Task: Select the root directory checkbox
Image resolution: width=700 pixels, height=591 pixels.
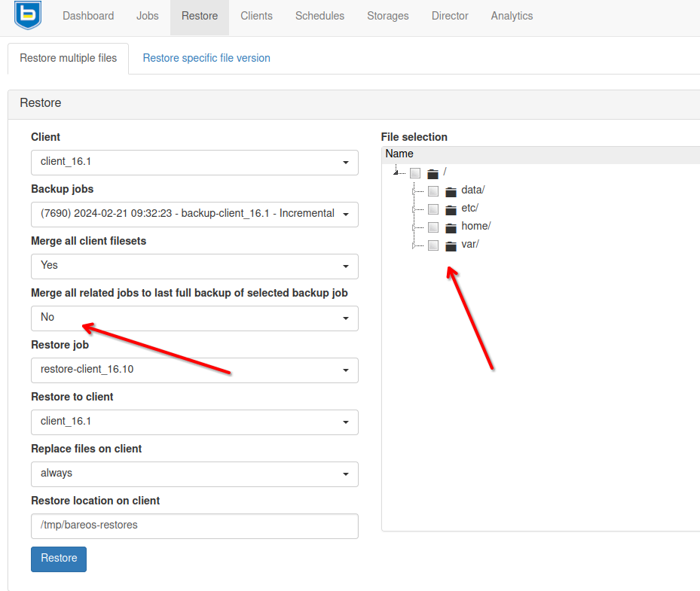Action: tap(415, 173)
